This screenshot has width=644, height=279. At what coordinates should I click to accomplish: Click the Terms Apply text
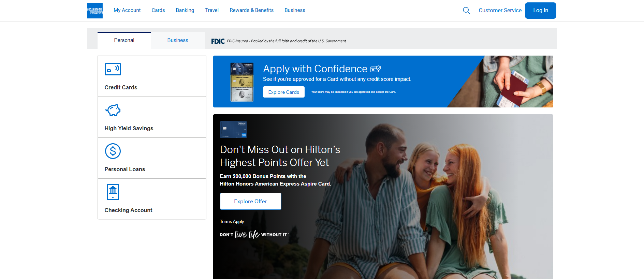click(x=232, y=222)
